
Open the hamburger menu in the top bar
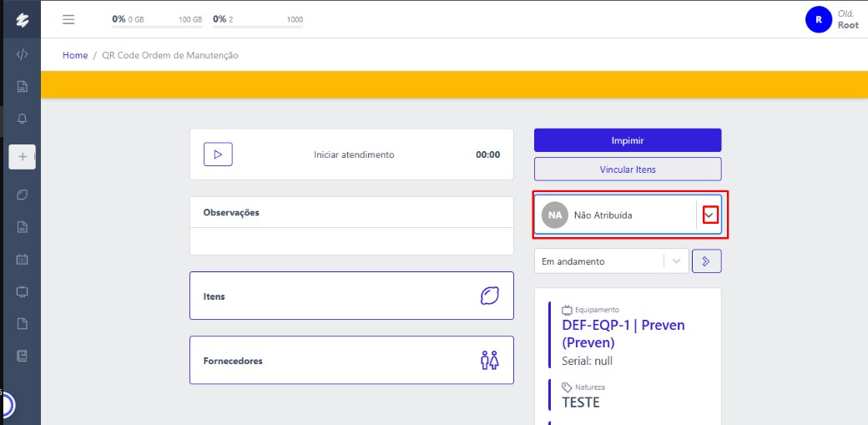point(68,19)
